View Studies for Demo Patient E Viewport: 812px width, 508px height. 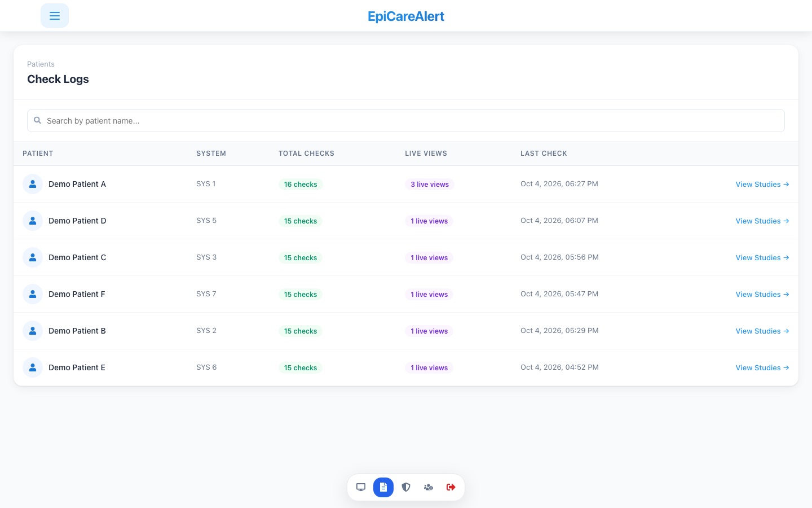pos(762,367)
